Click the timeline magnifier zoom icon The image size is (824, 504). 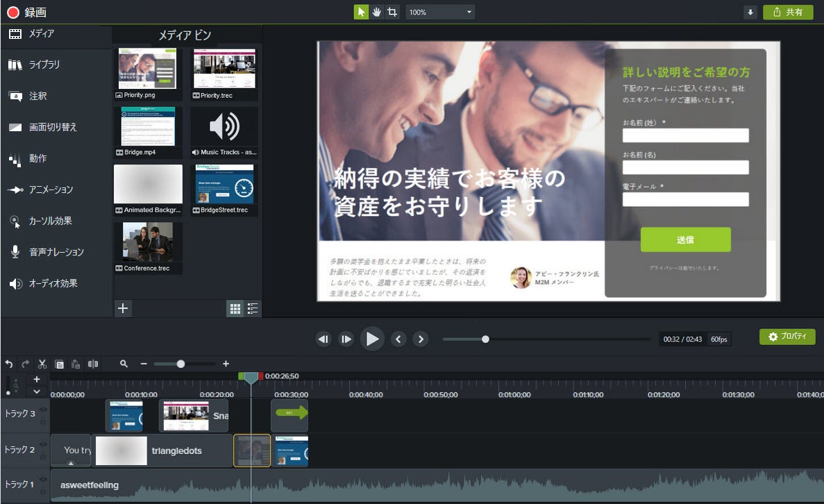[124, 364]
